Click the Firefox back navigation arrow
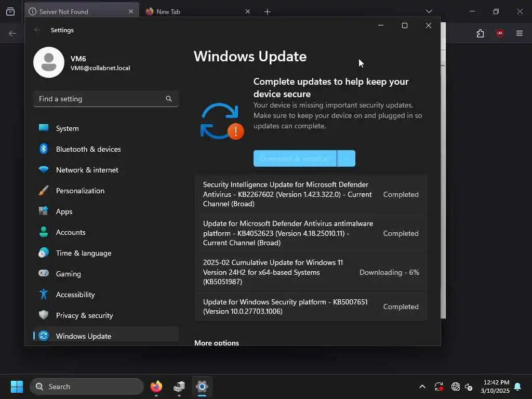 (x=12, y=33)
